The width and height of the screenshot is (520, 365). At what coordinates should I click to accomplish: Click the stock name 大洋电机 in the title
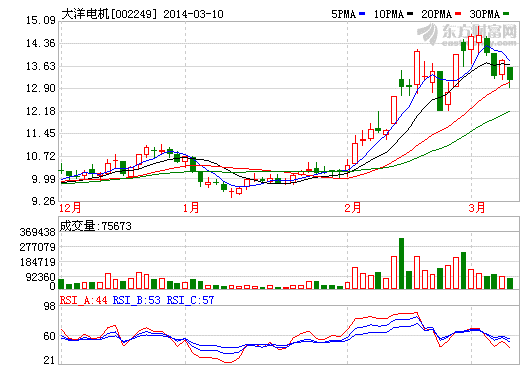tap(85, 14)
